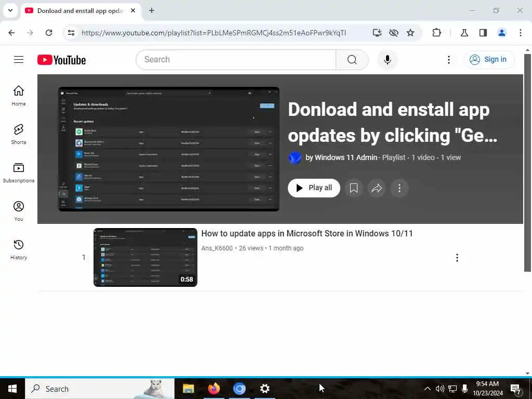Click the Play all button
Viewport: 532px width, 399px height.
click(314, 188)
